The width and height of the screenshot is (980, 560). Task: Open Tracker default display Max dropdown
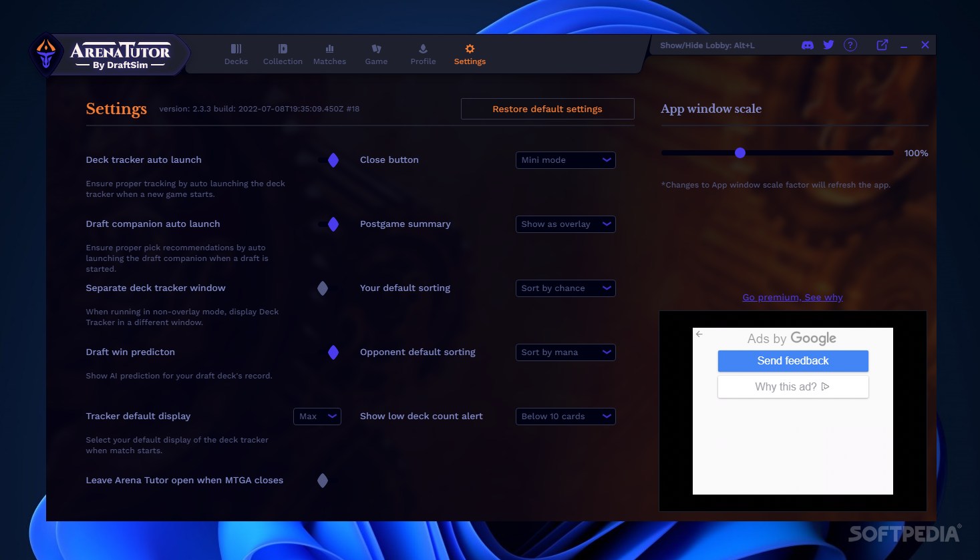tap(317, 416)
